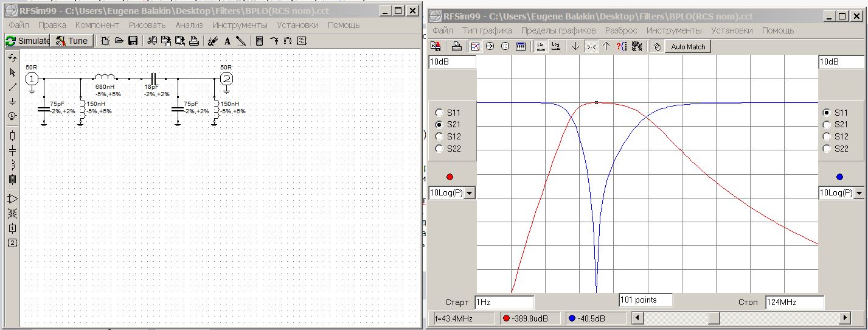
Task: Open the Анализ menu
Action: click(189, 25)
